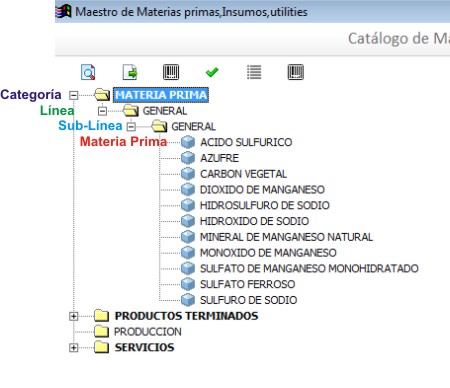The image size is (450, 388).
Task: Select ACIDO SULFURICO in the tree
Action: pyautogui.click(x=246, y=142)
